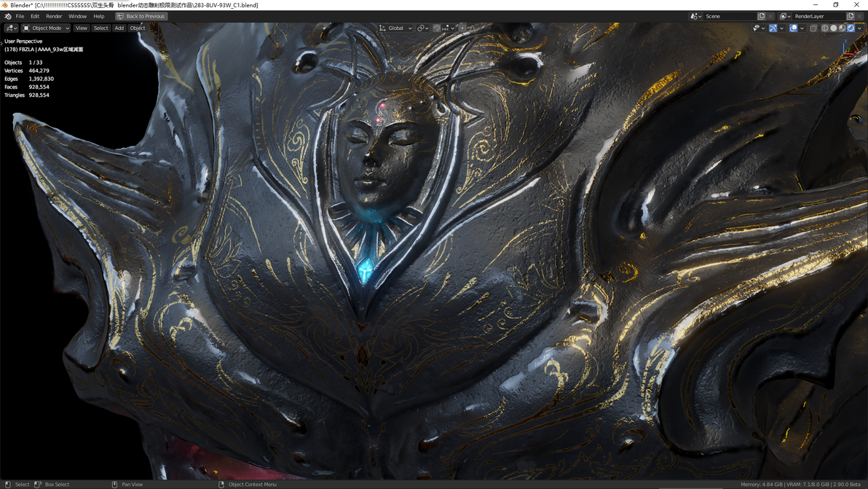Click the Faces count 928,554
Viewport: 868px width, 489px height.
[39, 87]
